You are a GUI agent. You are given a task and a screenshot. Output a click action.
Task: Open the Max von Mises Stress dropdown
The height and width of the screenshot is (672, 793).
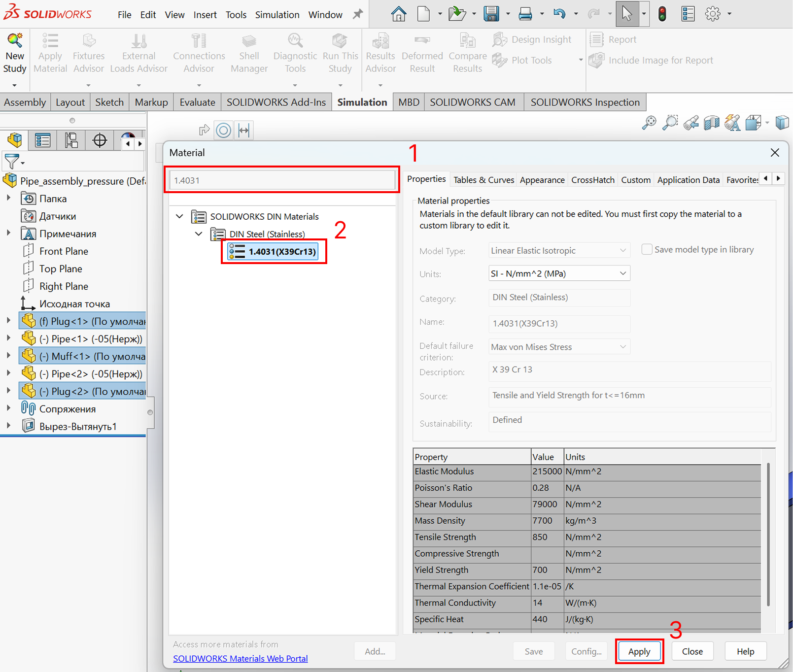559,347
